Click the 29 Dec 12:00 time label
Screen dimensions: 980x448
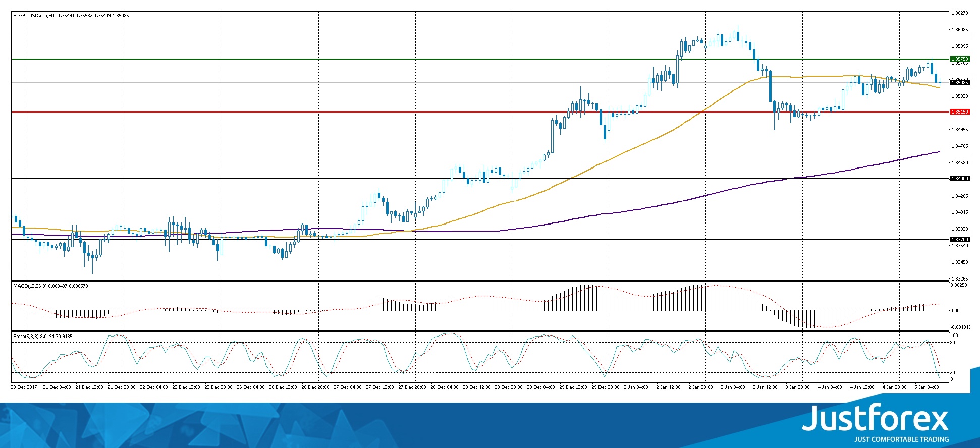[x=573, y=387]
